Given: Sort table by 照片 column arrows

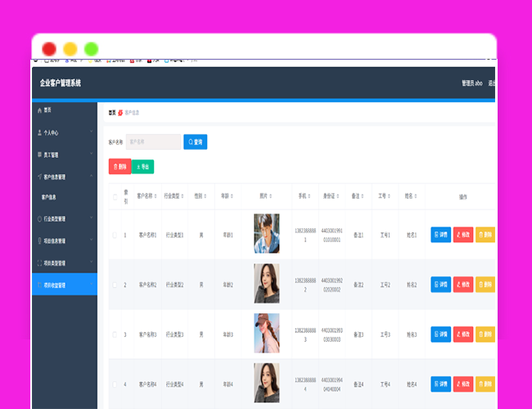Looking at the screenshot, I should pos(270,196).
